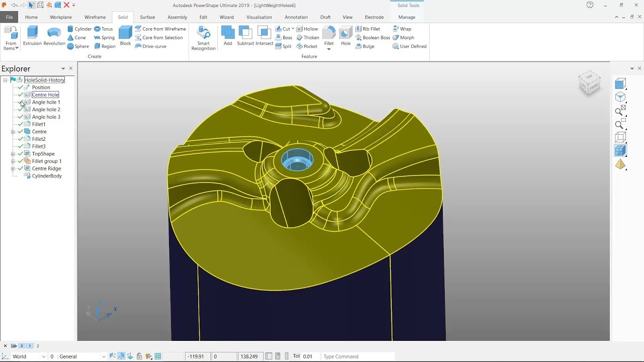Screen dimensions: 644x362
Task: Select the Rib Fillet tool
Action: point(367,29)
